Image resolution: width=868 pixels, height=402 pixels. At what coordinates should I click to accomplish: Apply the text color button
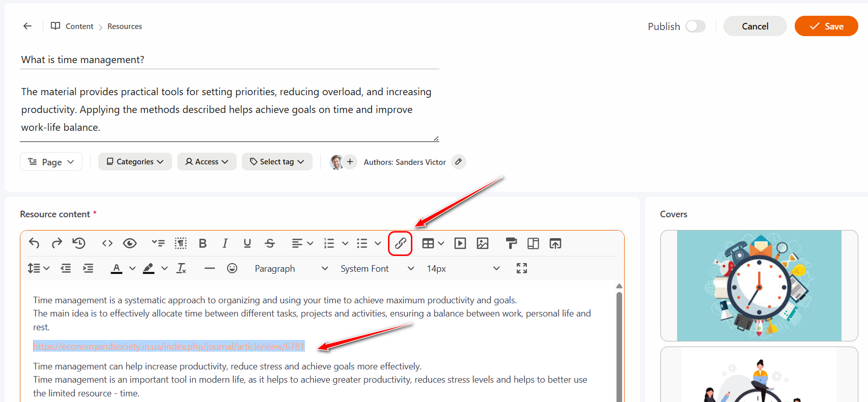pyautogui.click(x=117, y=268)
